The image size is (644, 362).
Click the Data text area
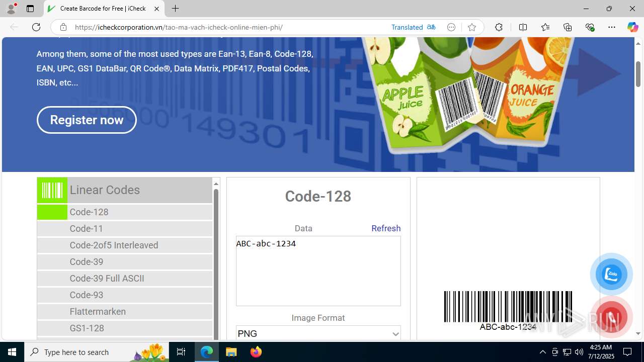[x=318, y=271]
